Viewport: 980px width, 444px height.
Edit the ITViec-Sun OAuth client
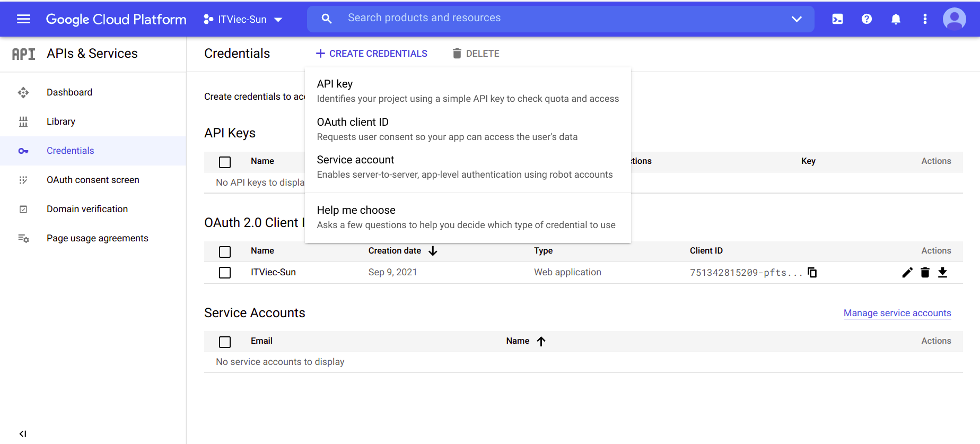point(907,272)
